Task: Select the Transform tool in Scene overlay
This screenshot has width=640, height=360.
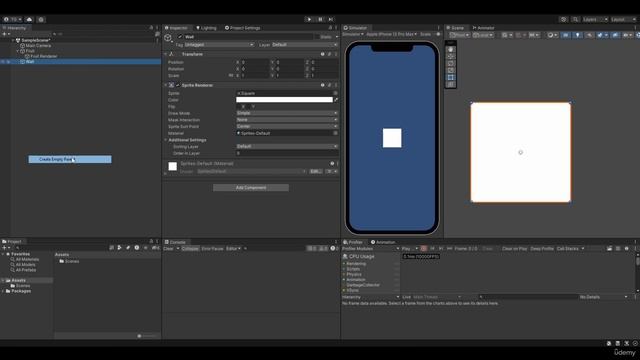Action: [x=451, y=84]
